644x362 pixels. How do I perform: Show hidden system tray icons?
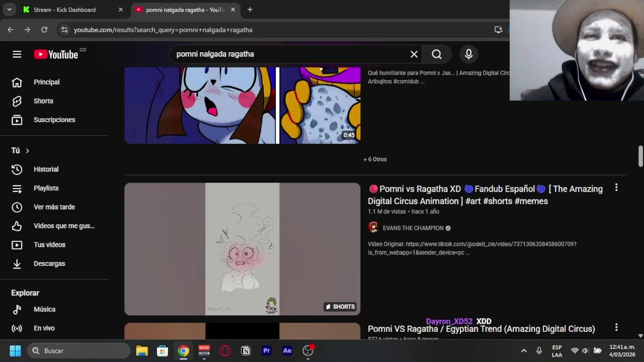coord(524,350)
